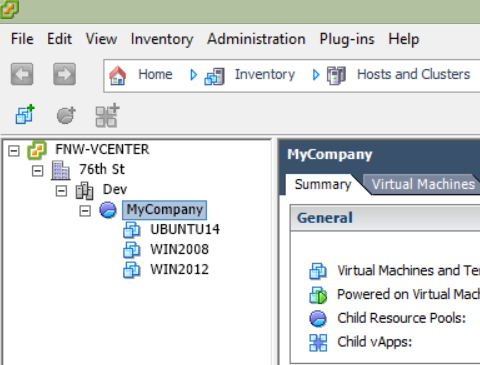Image resolution: width=480 pixels, height=365 pixels.
Task: Select the Dev cluster in tree
Action: [115, 189]
